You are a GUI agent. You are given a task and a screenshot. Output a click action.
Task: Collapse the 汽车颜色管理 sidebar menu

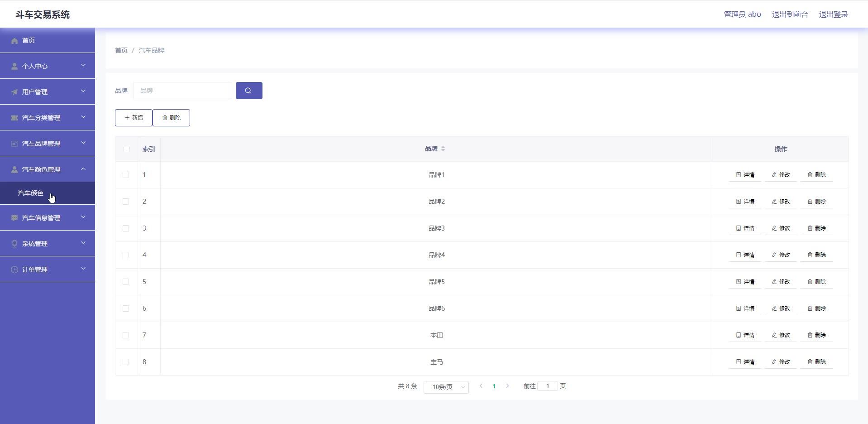[48, 169]
